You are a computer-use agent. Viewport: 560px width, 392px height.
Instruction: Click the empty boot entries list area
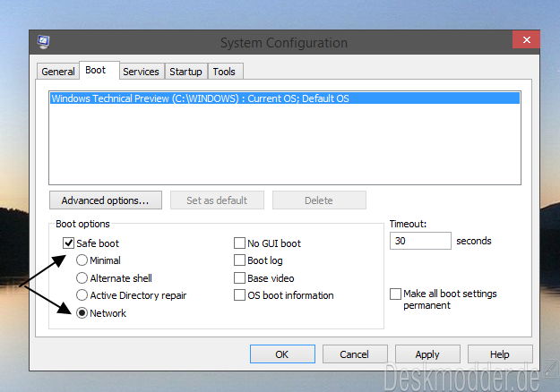point(285,144)
